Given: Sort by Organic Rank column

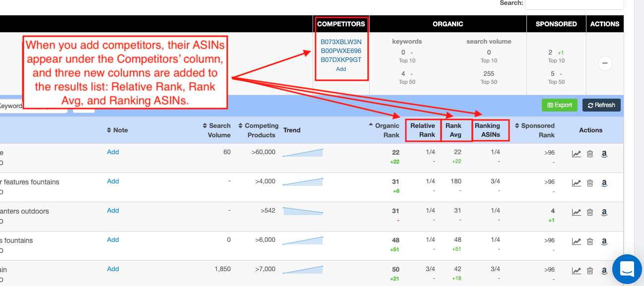Looking at the screenshot, I should click(384, 130).
